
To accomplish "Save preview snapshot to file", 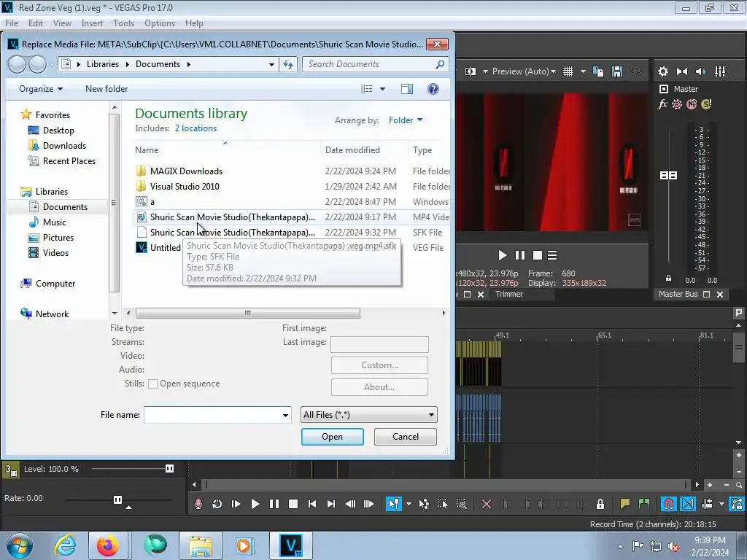I will pos(617,71).
